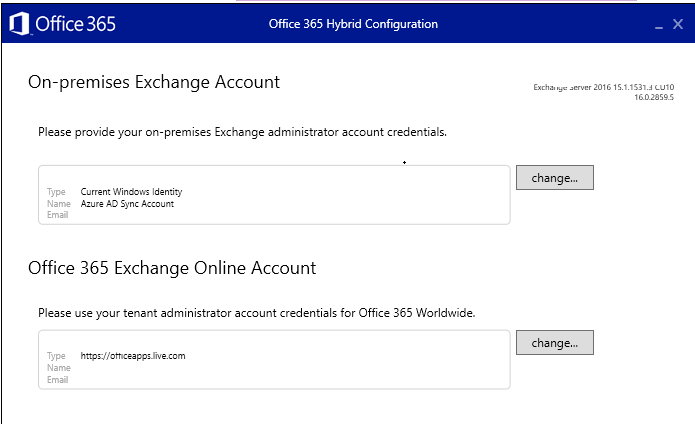This screenshot has height=424, width=695.
Task: Click the Exchange Server 2016 version text
Action: pyautogui.click(x=603, y=88)
